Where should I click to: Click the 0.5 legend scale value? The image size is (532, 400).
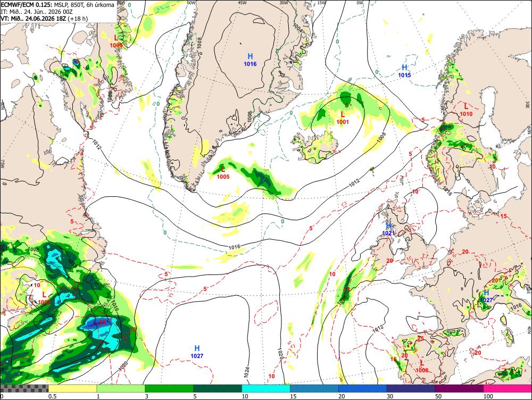(x=52, y=396)
